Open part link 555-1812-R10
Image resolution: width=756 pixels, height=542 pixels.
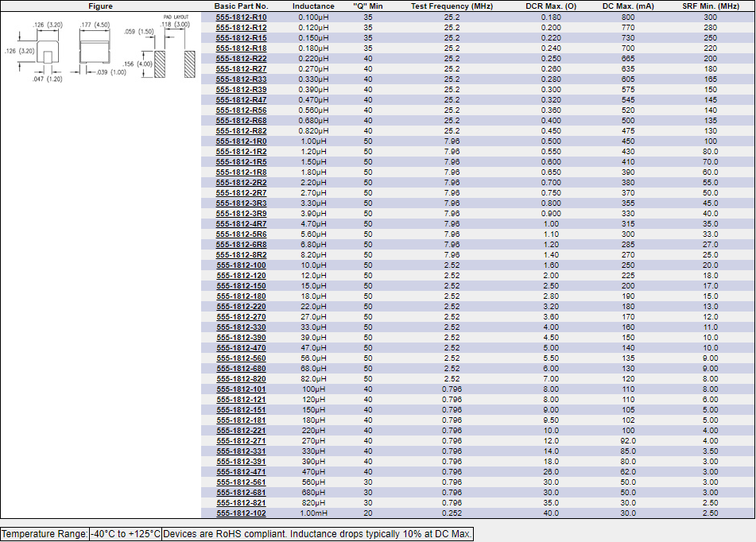click(242, 17)
